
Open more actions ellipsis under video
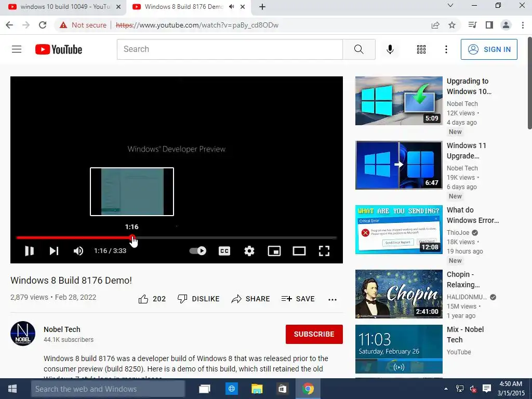[x=332, y=300]
